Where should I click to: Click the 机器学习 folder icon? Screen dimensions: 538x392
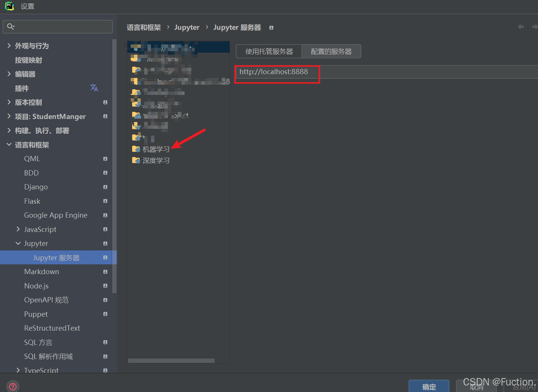point(136,149)
